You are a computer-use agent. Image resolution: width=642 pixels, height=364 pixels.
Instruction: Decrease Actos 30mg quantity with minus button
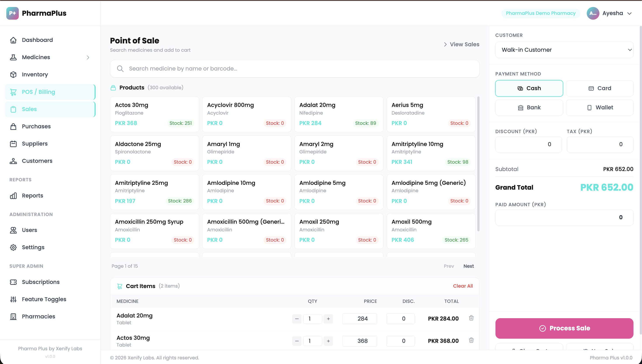coord(297,341)
